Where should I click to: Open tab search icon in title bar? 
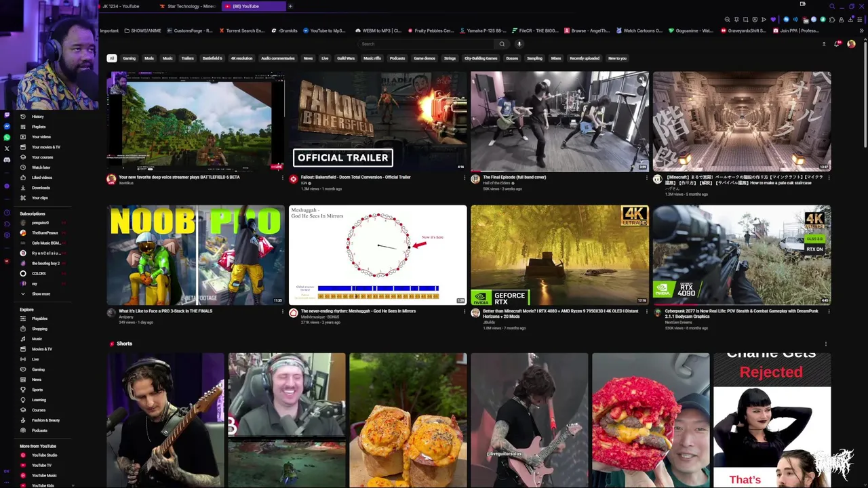pos(832,6)
